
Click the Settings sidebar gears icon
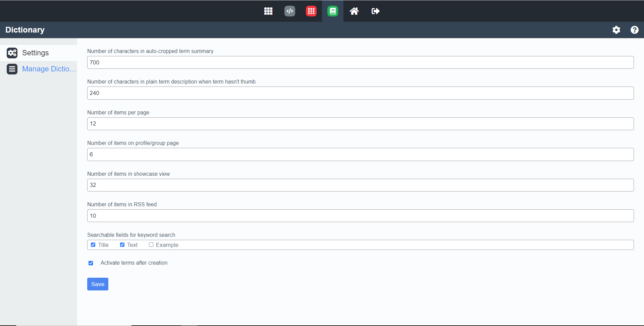[x=12, y=53]
